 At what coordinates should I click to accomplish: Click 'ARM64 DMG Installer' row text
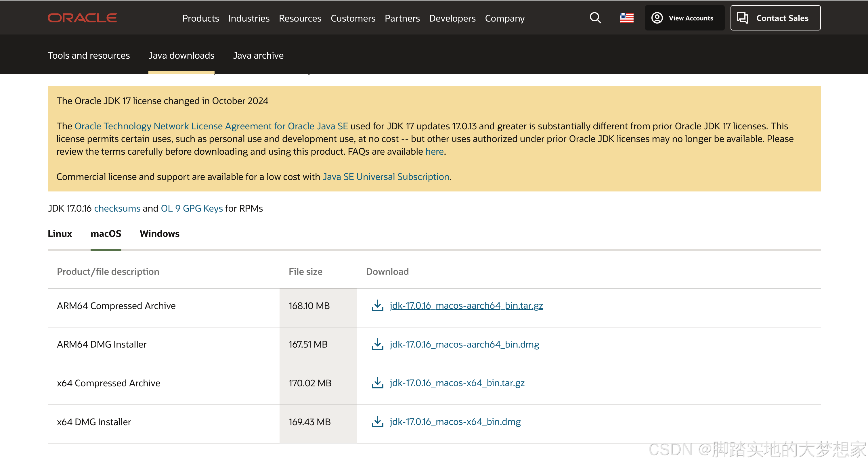102,344
